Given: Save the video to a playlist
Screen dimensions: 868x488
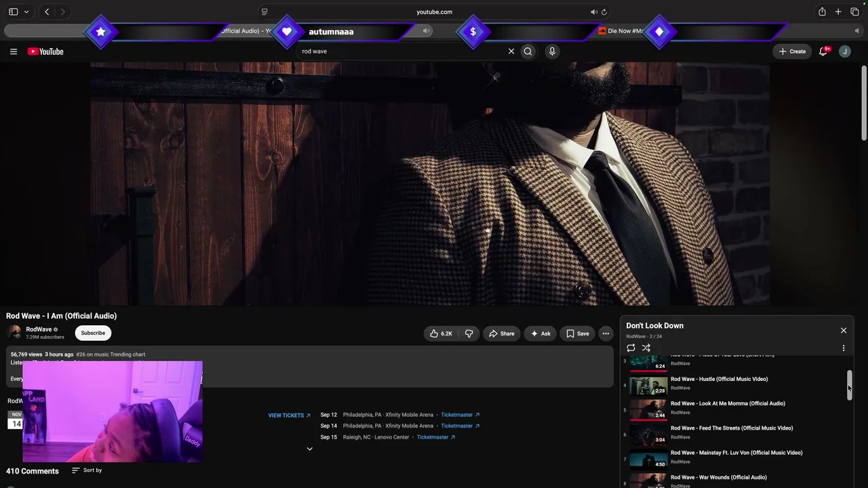Looking at the screenshot, I should pos(578,333).
